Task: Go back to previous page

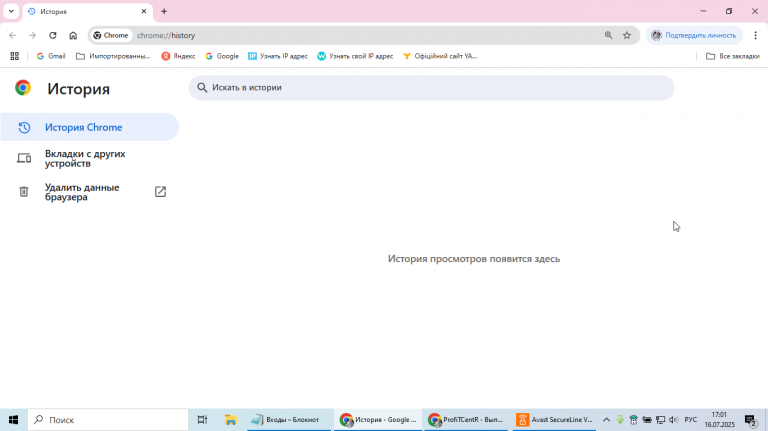Action: pos(13,35)
